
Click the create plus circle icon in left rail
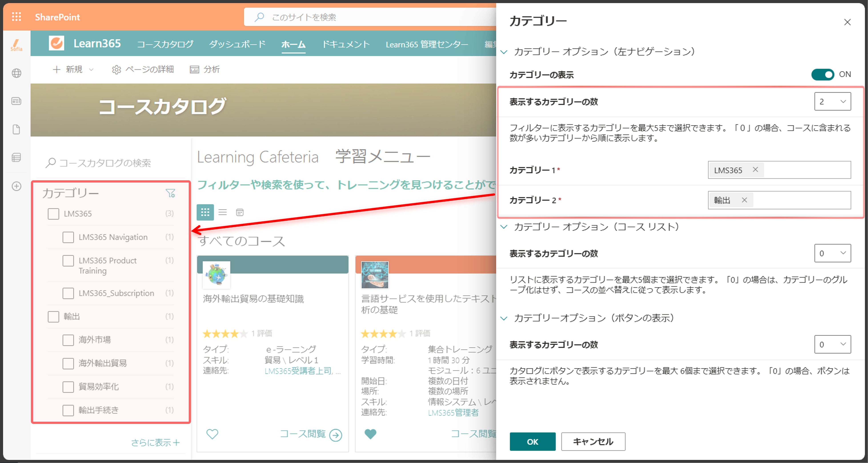click(x=16, y=186)
